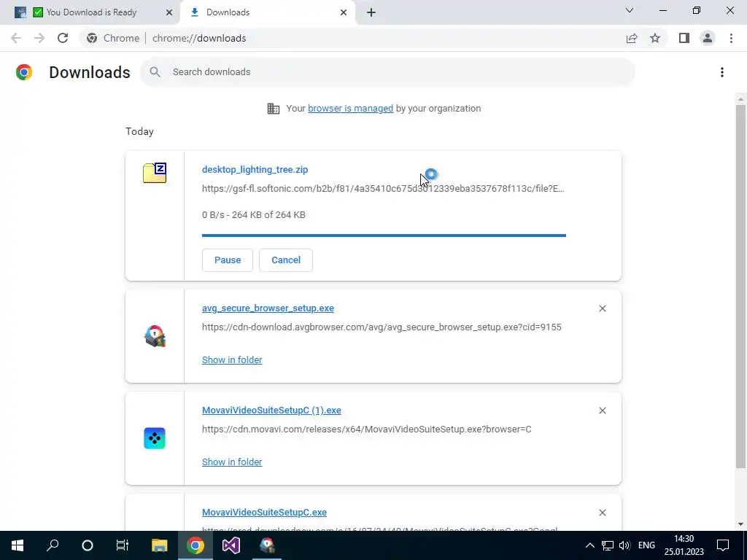Open Windows taskbar search
The image size is (747, 560).
click(x=53, y=545)
